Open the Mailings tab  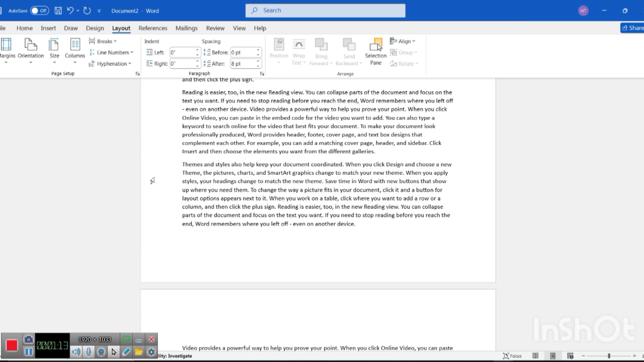(186, 28)
